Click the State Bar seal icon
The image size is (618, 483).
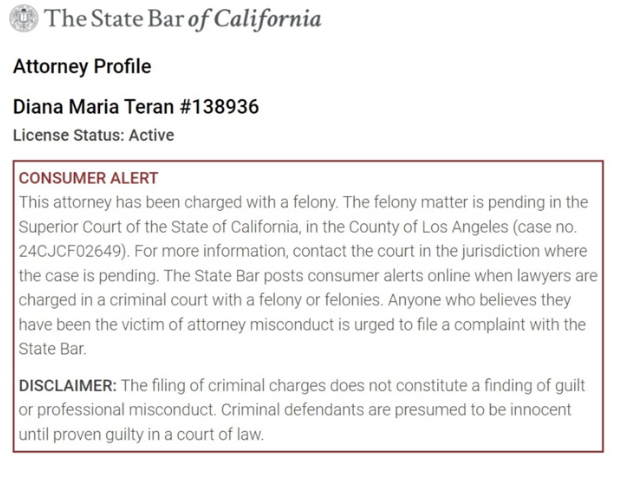tap(24, 19)
